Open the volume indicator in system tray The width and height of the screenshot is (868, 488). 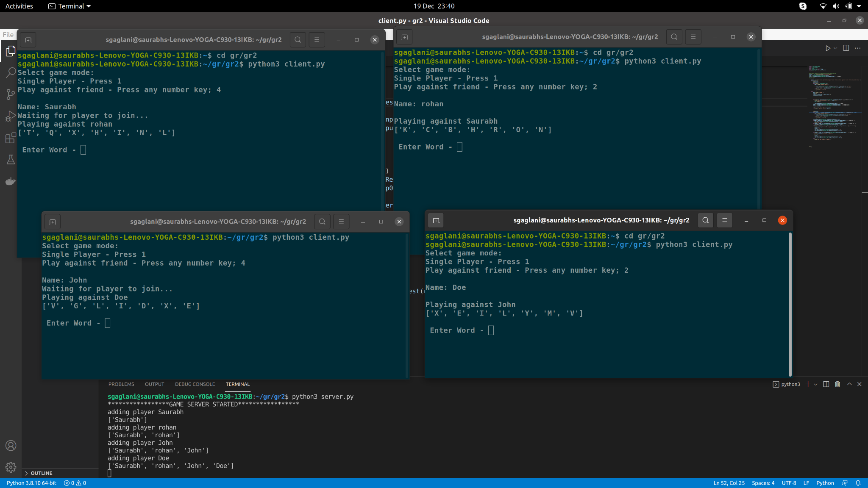[835, 6]
